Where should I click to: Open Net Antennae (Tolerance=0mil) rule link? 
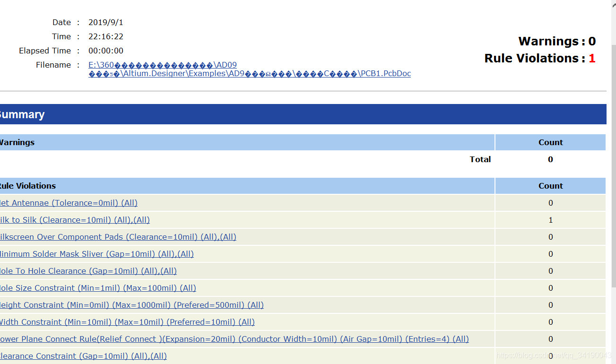pos(69,203)
